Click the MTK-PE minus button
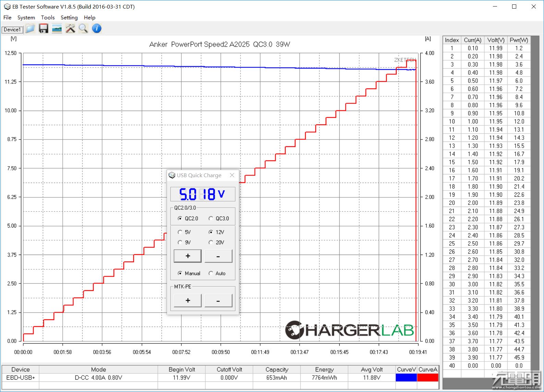 pos(218,301)
